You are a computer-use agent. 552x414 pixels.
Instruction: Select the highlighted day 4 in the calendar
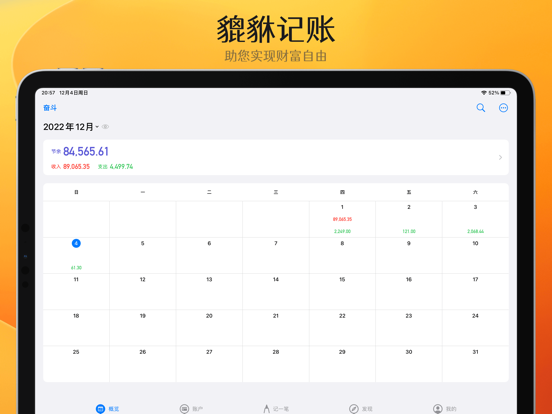(76, 243)
